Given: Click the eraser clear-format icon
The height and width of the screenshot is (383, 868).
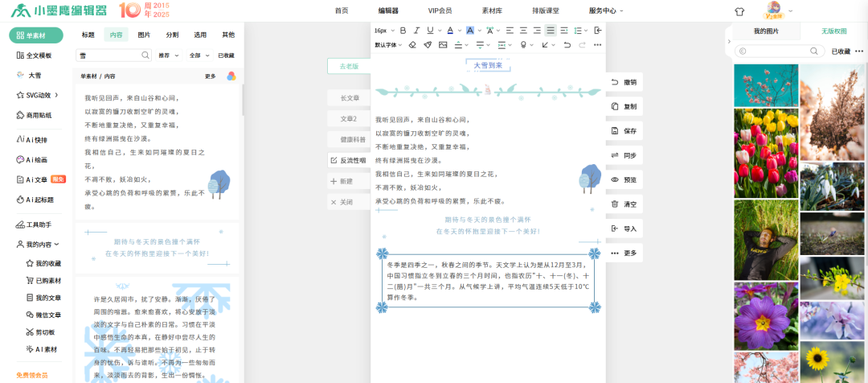Looking at the screenshot, I should (412, 45).
